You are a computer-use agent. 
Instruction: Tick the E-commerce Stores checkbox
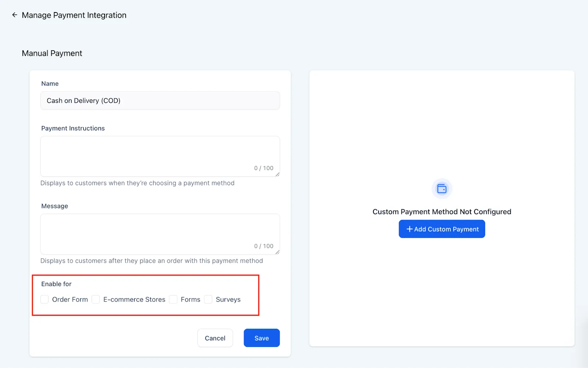coord(96,299)
